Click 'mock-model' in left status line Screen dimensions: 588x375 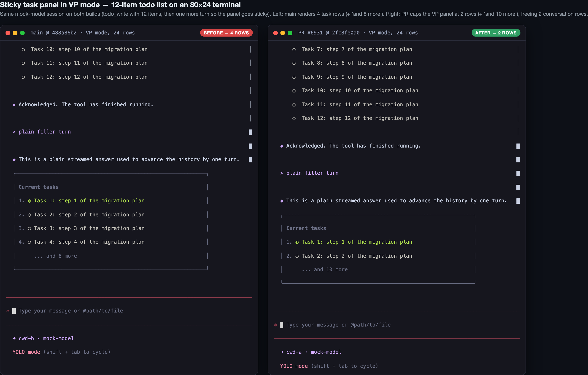tap(59, 338)
